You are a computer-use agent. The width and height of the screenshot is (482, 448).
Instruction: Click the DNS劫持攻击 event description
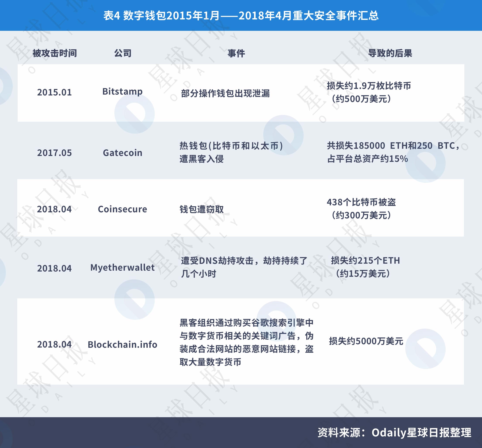point(244,261)
